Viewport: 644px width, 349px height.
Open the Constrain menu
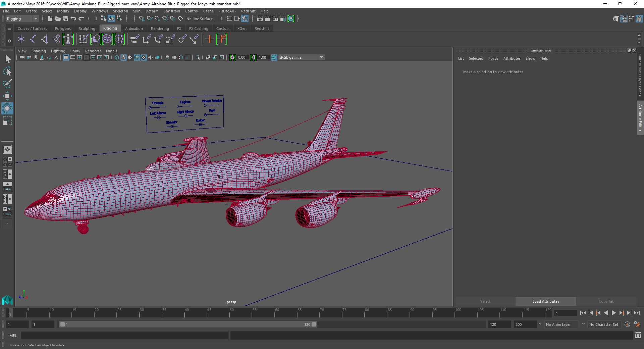point(171,11)
